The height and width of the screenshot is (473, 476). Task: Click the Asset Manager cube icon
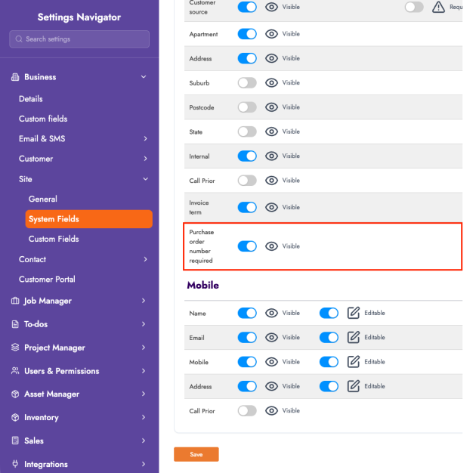coord(15,394)
